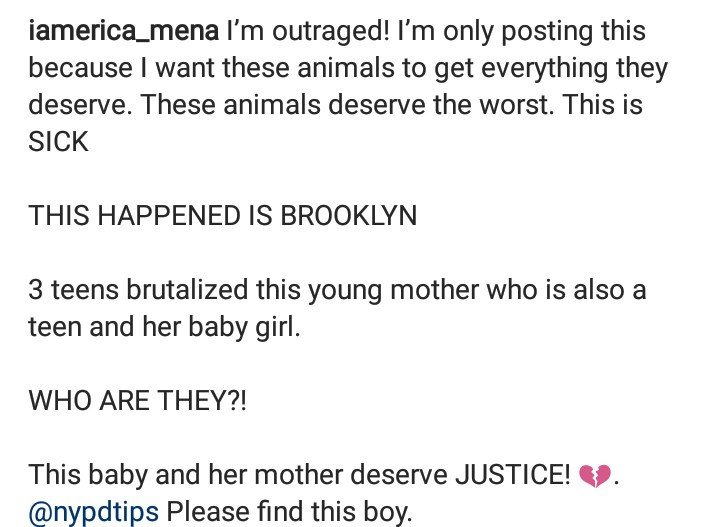Click the WHO ARE THEY?! line
720x527 pixels.
tap(137, 400)
